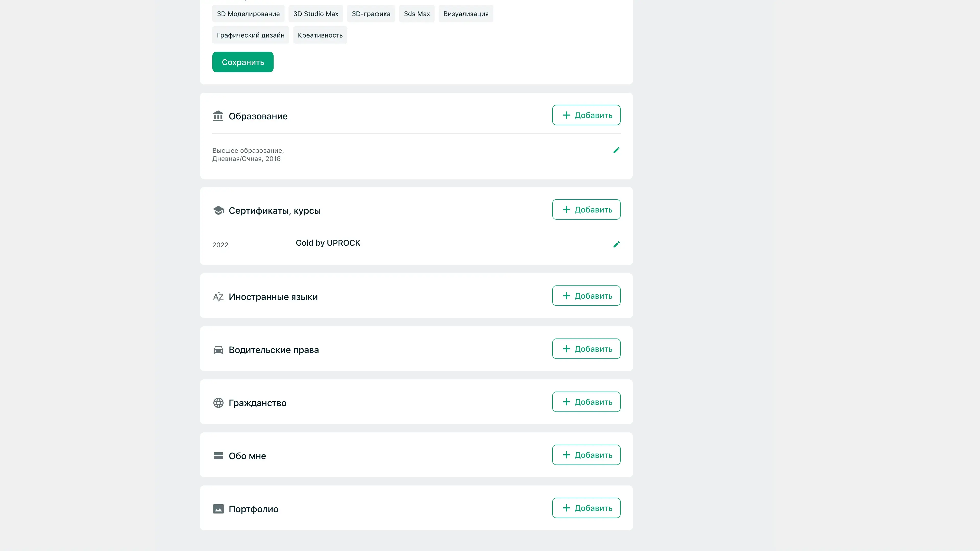Image resolution: width=980 pixels, height=551 pixels.
Task: Click the Обо мне lines icon
Action: click(218, 456)
